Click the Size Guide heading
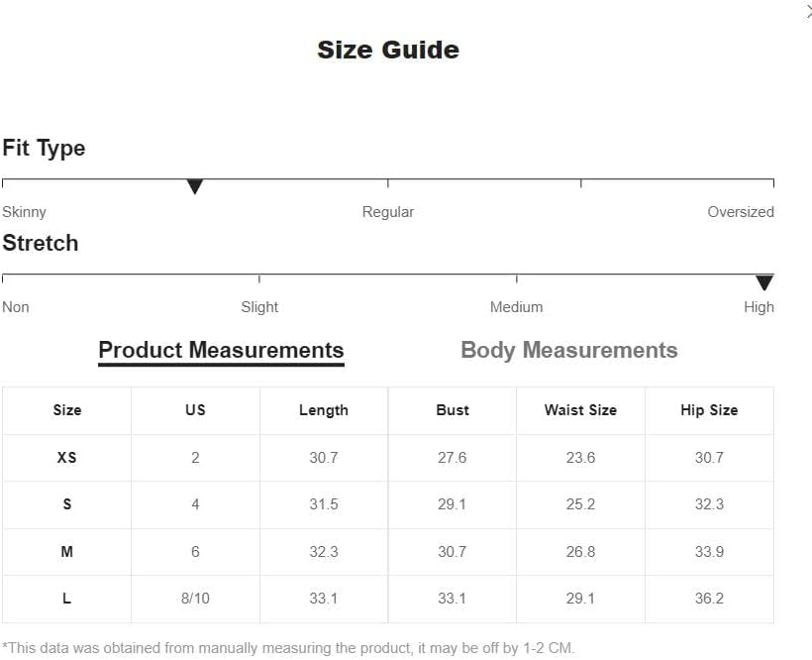 pyautogui.click(x=388, y=51)
